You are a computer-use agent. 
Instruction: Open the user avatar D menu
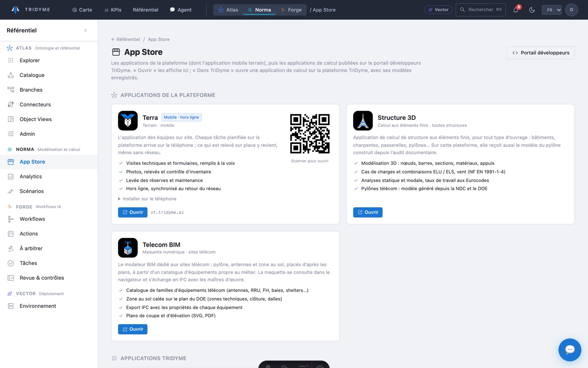coord(572,10)
